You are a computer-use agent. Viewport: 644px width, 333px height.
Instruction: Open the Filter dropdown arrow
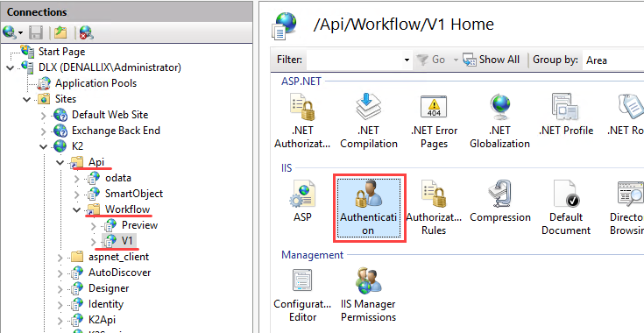[x=407, y=60]
